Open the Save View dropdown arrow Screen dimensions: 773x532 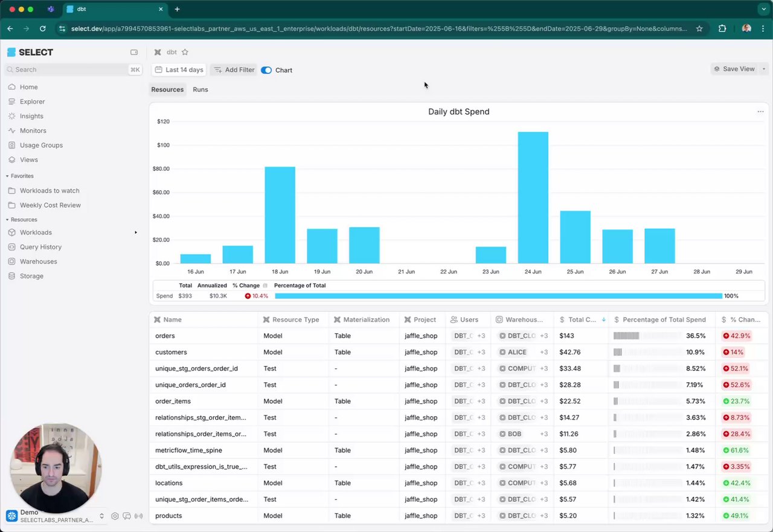(x=764, y=69)
